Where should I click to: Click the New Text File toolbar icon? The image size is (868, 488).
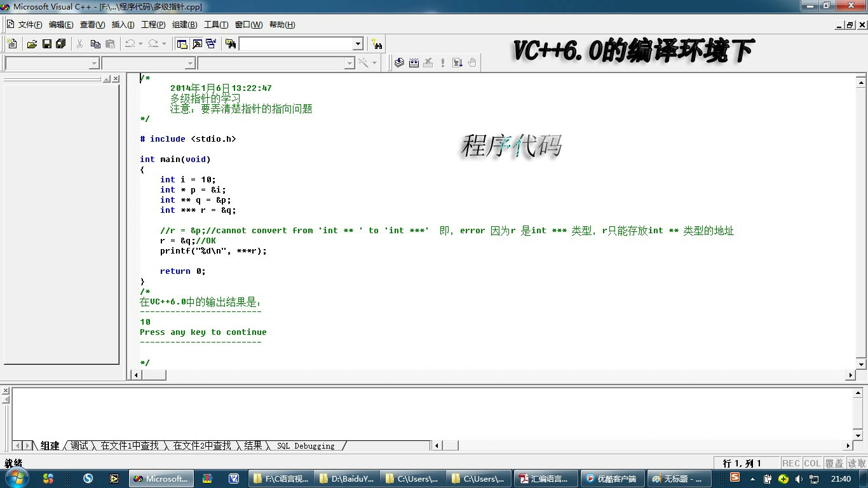11,44
